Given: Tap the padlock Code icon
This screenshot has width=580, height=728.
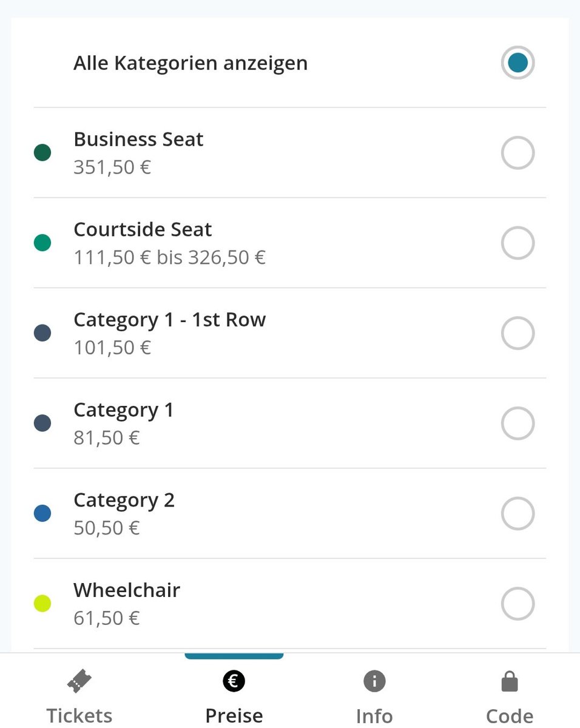Looking at the screenshot, I should tap(510, 681).
